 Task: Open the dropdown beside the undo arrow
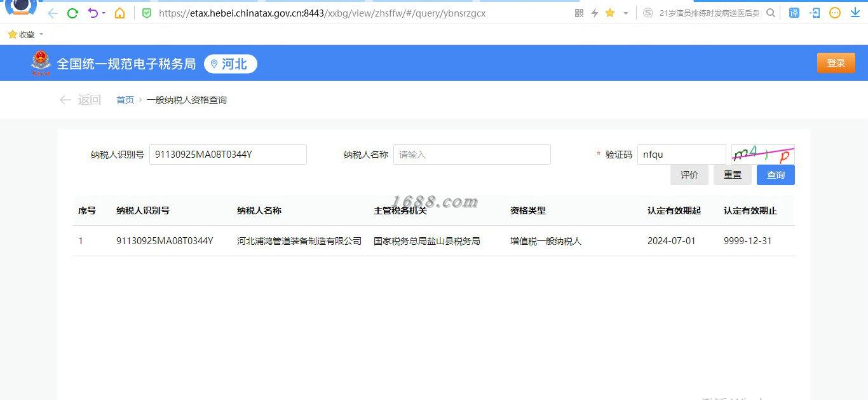point(104,13)
